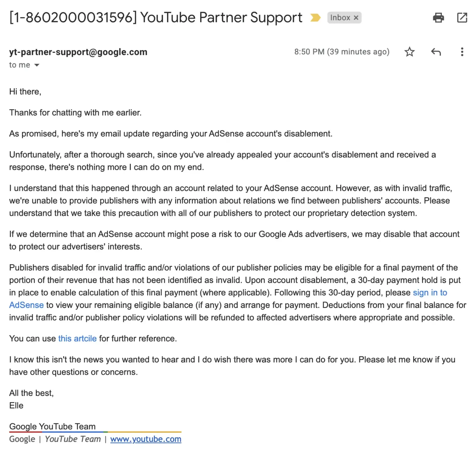This screenshot has width=476, height=449.
Task: Open the 'sign in to AdSense' link
Action: [x=430, y=293]
